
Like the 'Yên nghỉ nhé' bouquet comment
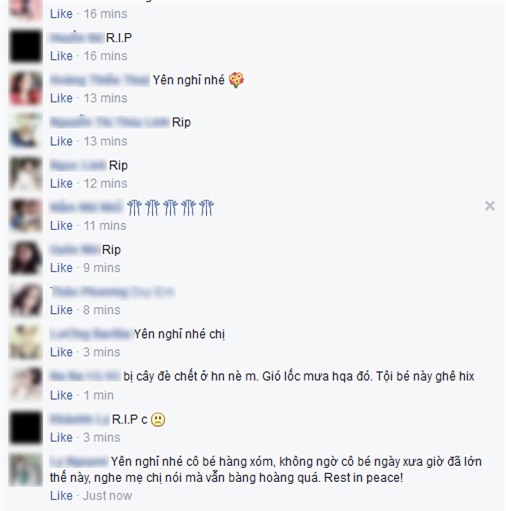tap(61, 98)
